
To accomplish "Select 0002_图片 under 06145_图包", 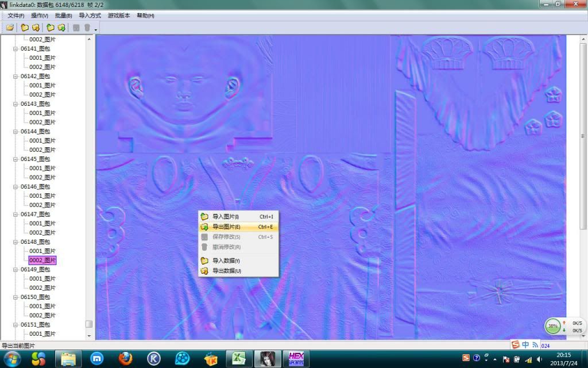I will (42, 178).
